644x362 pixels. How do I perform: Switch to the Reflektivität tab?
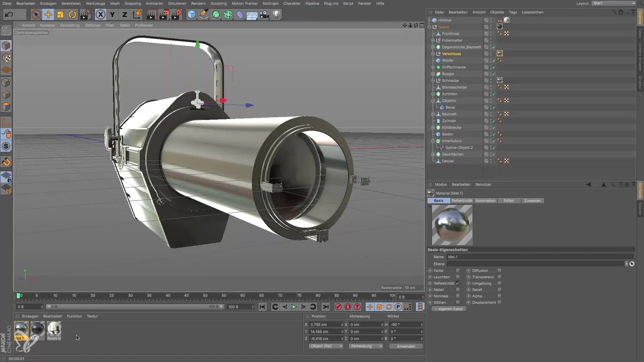coord(462,200)
